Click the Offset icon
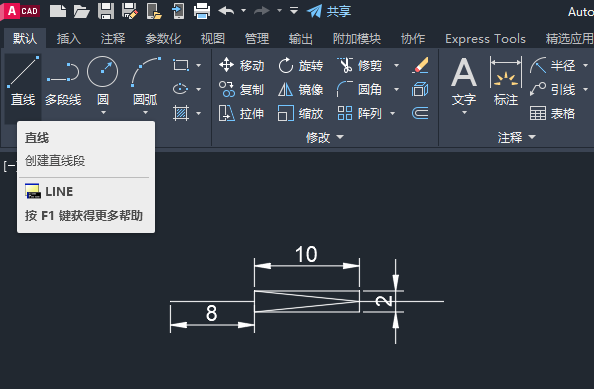The width and height of the screenshot is (594, 389). (420, 113)
